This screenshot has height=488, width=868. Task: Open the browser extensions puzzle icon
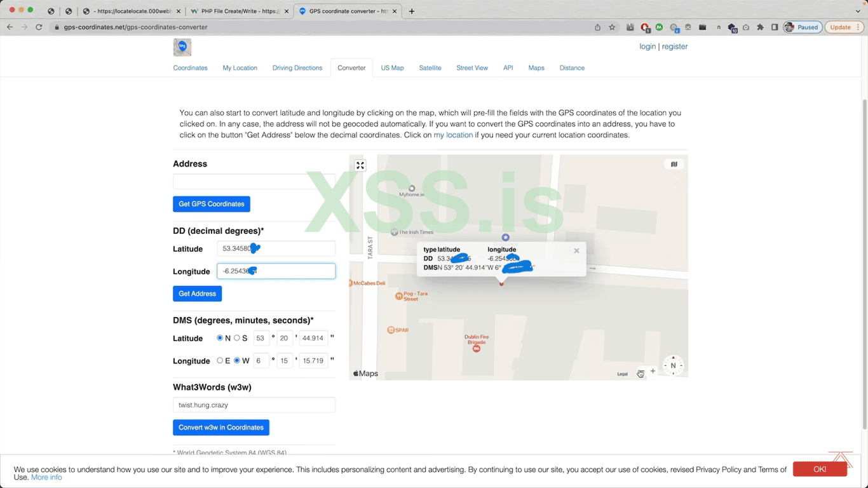[x=760, y=27]
